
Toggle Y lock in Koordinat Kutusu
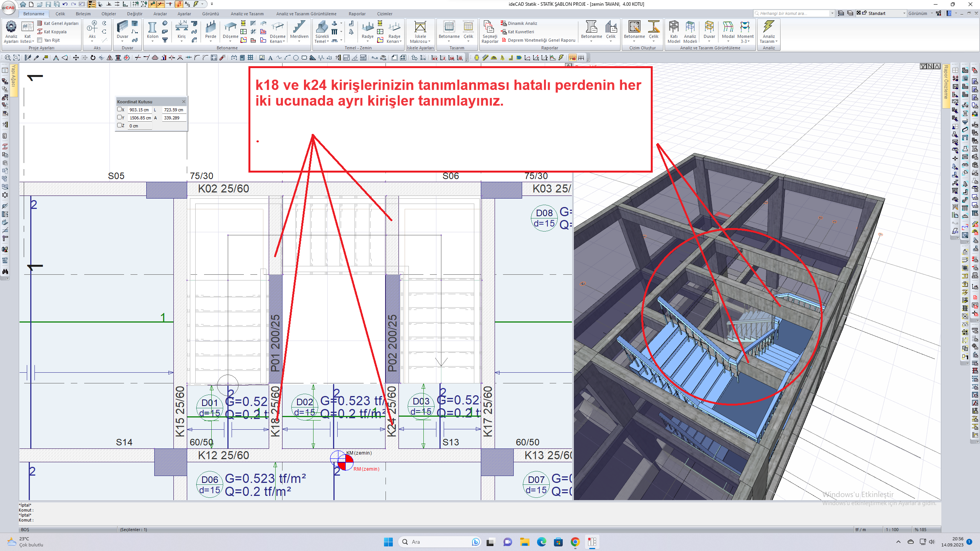tap(119, 117)
